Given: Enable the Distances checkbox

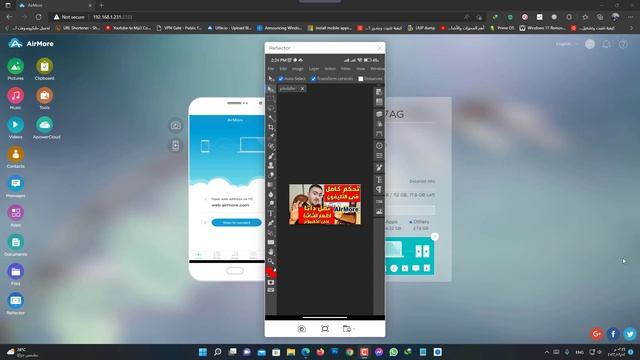Looking at the screenshot, I should (x=361, y=79).
